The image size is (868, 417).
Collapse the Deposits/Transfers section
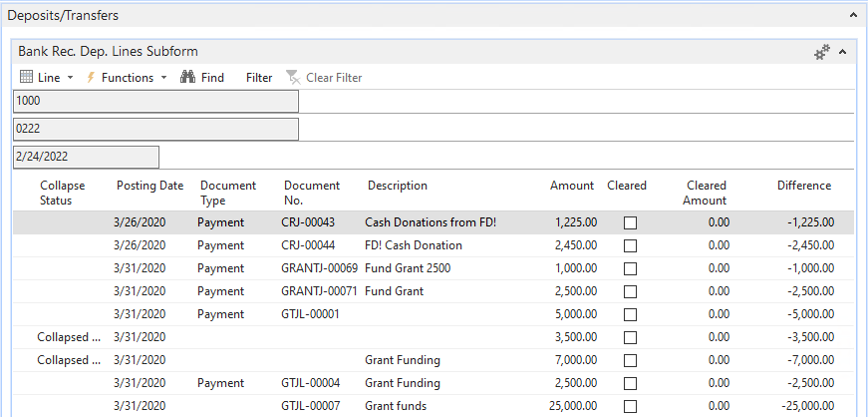click(x=853, y=15)
